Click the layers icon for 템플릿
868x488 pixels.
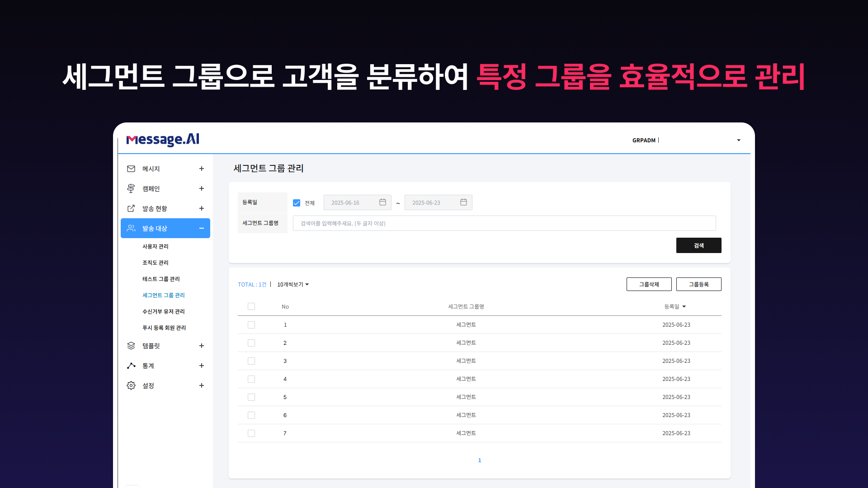point(131,346)
